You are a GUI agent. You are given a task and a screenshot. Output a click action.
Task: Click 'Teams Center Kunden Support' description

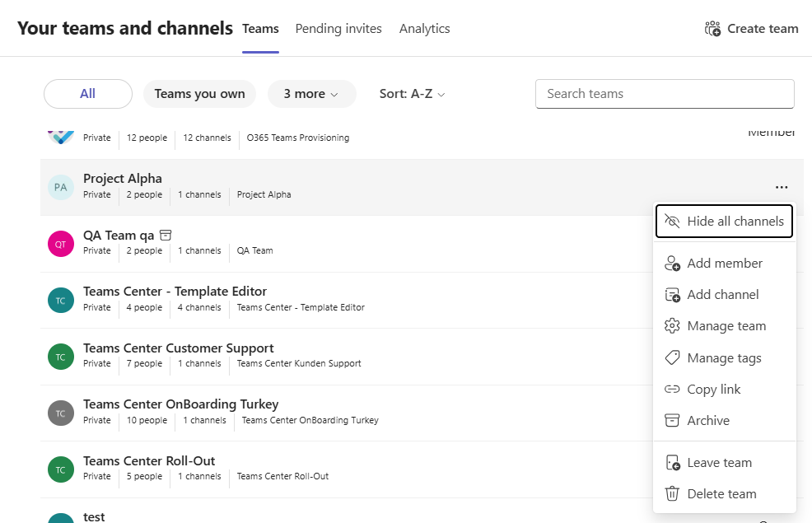pos(299,363)
